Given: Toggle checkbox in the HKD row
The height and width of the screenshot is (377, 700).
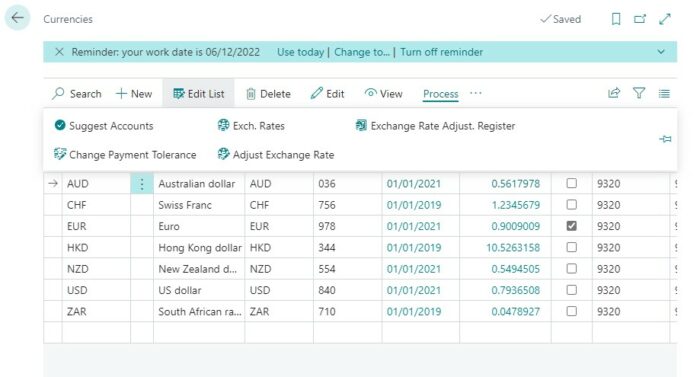Looking at the screenshot, I should pyautogui.click(x=571, y=247).
